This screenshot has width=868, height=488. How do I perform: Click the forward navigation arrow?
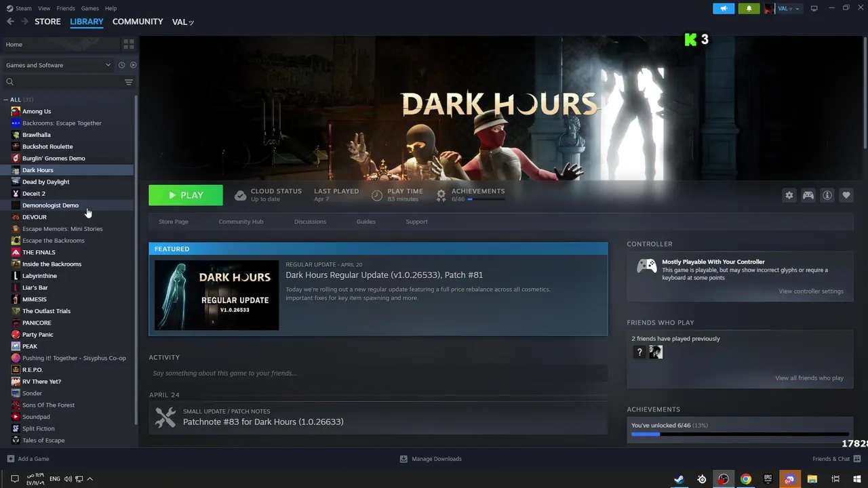[x=24, y=22]
